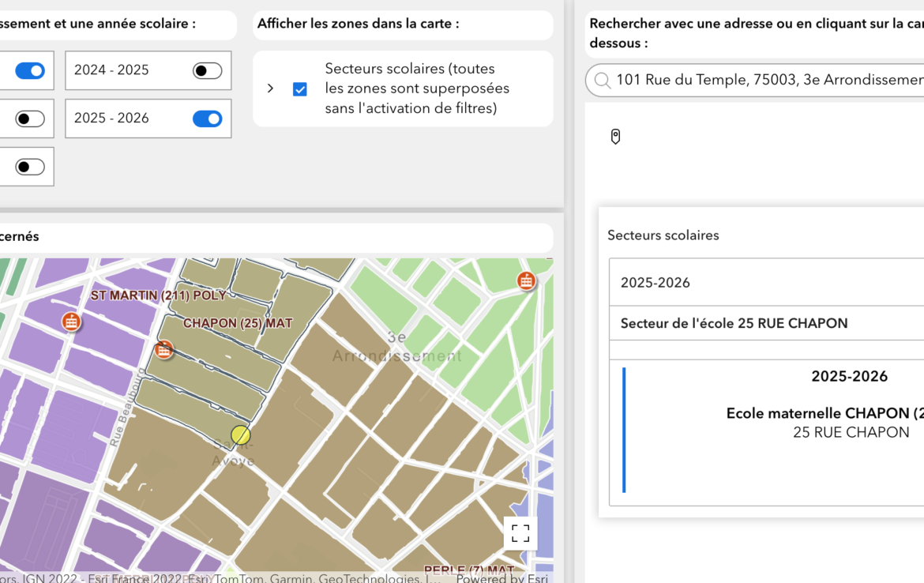Select the school marker beside CHAPON (25) MAT
This screenshot has width=924, height=583.
(163, 349)
